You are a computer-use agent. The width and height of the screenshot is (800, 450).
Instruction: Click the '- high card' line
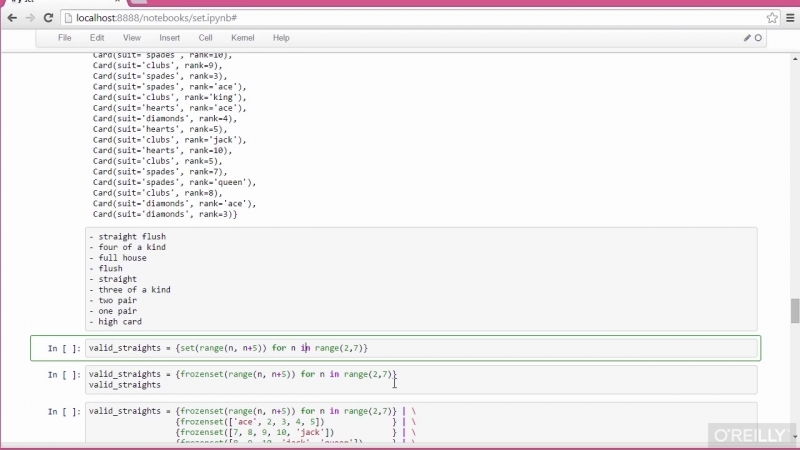tap(115, 322)
